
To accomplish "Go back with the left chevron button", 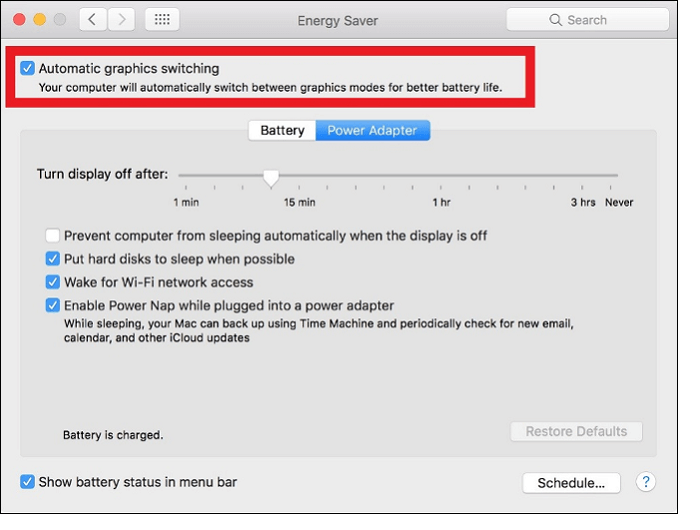I will tap(92, 20).
